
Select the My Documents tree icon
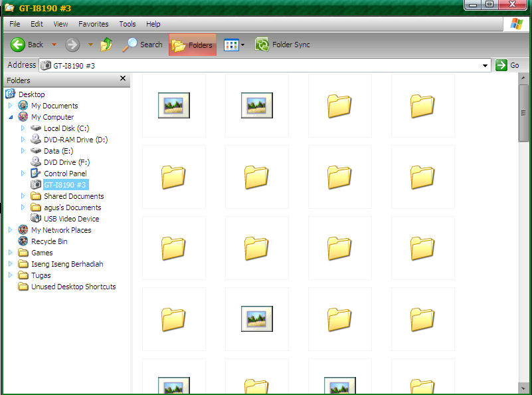[x=23, y=105]
